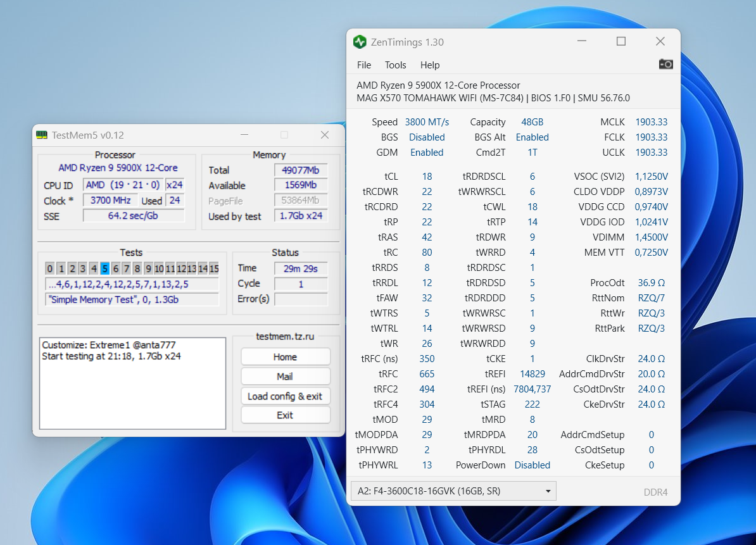Screen dimensions: 756x545
Task: Click the testmem.tz.ru group label
Action: (285, 336)
